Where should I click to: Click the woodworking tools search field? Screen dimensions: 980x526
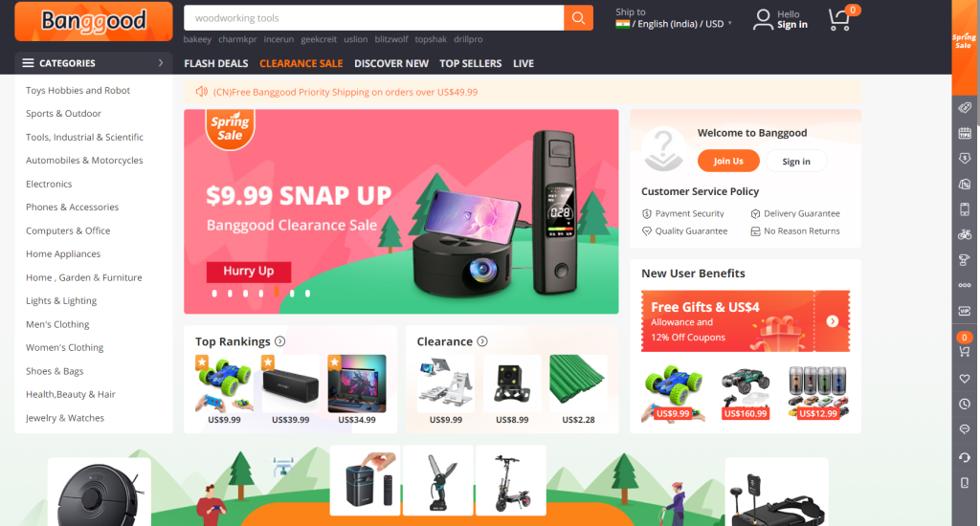[374, 18]
